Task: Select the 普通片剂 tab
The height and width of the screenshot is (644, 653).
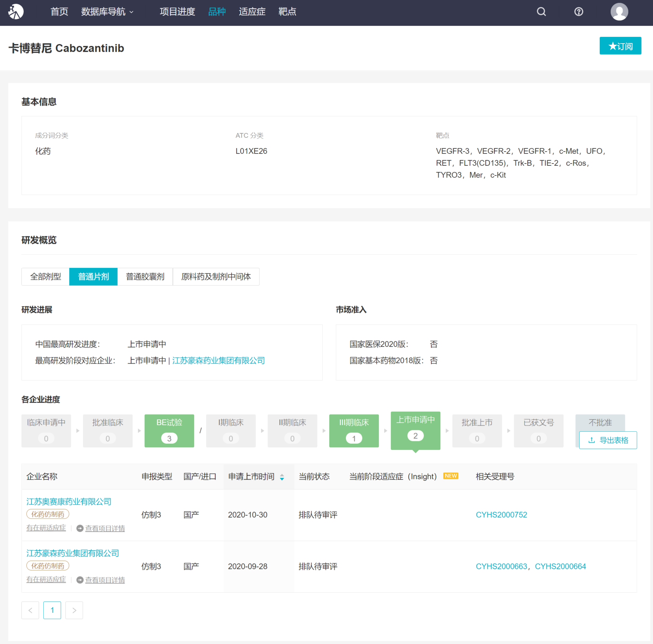Action: tap(93, 277)
